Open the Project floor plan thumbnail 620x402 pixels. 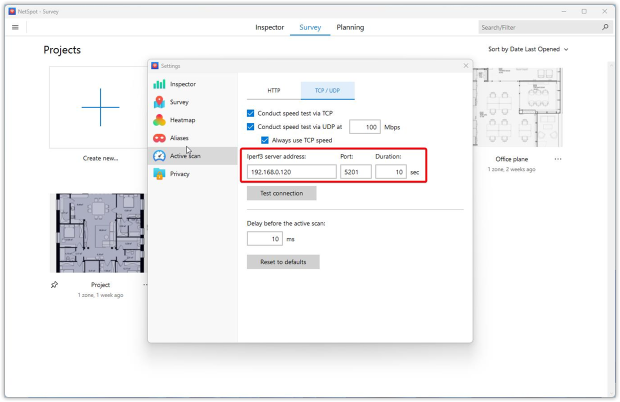coord(100,233)
